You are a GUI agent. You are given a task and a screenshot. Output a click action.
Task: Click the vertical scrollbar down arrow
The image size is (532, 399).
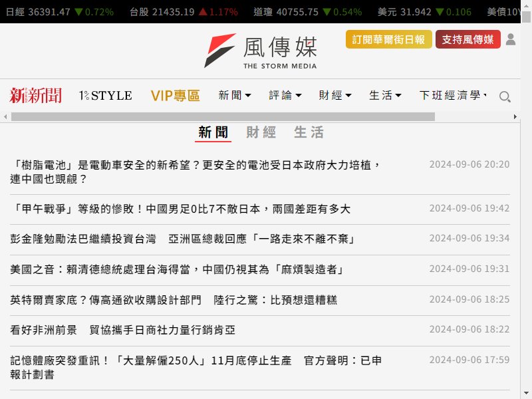(526, 394)
